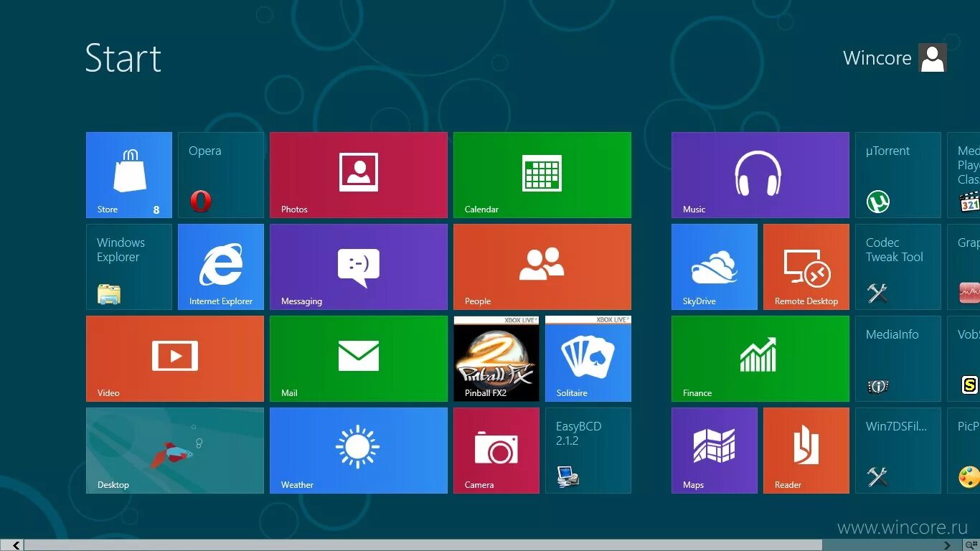Launch Internet Explorer tile

coord(221,267)
